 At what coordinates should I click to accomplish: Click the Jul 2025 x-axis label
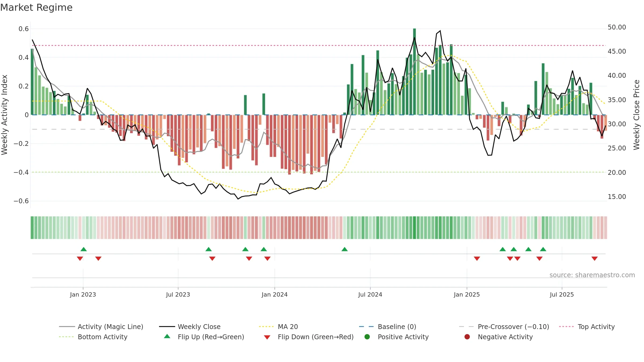point(562,294)
